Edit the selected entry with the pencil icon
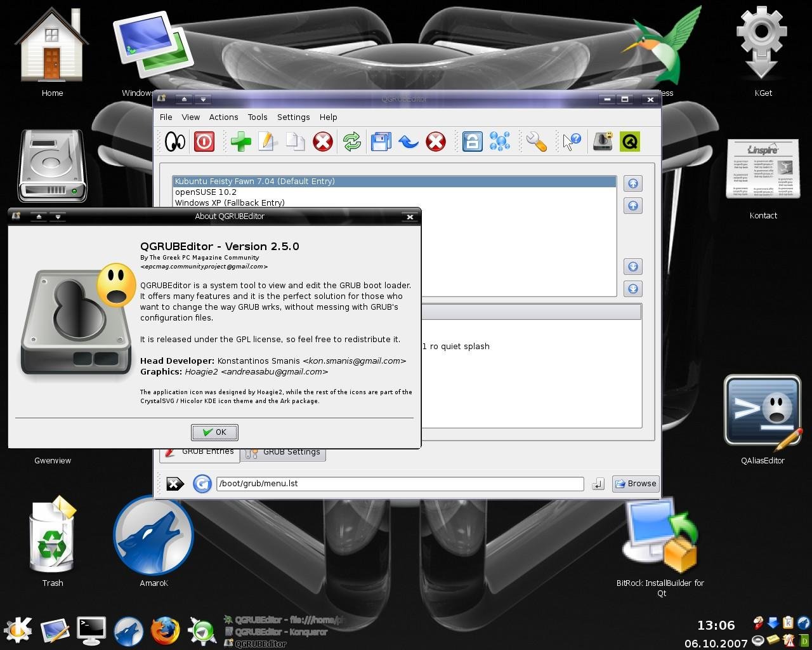Viewport: 812px width, 650px height. pos(267,142)
